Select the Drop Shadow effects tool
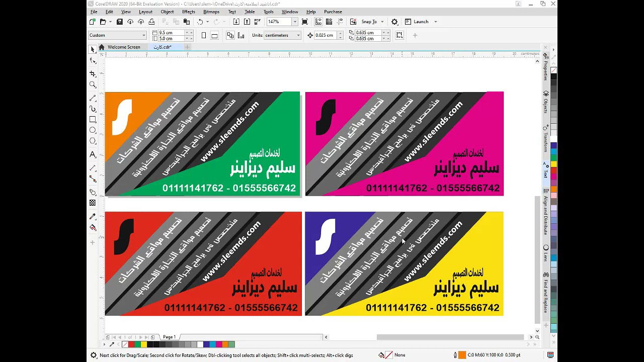The height and width of the screenshot is (362, 644). (x=93, y=192)
